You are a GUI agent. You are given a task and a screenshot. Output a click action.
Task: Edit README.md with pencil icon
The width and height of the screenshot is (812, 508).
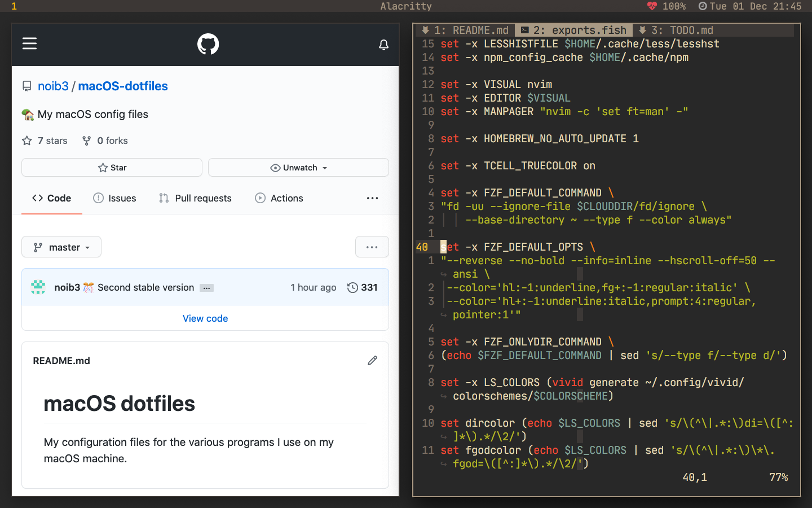[372, 360]
